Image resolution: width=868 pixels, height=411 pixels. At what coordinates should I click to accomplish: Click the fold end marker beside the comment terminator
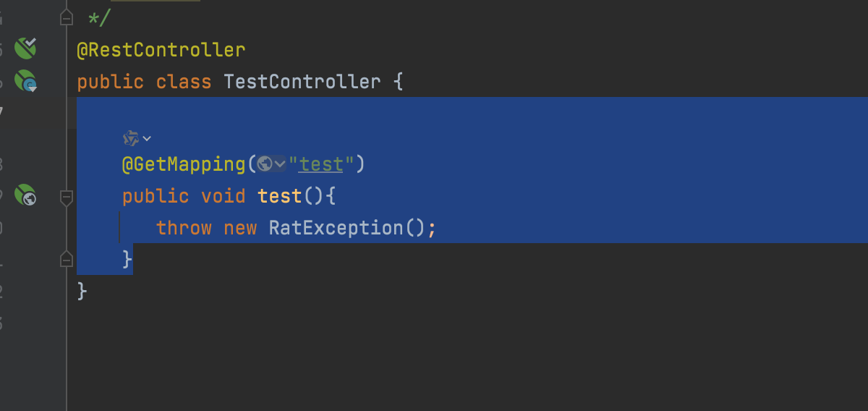click(x=67, y=17)
